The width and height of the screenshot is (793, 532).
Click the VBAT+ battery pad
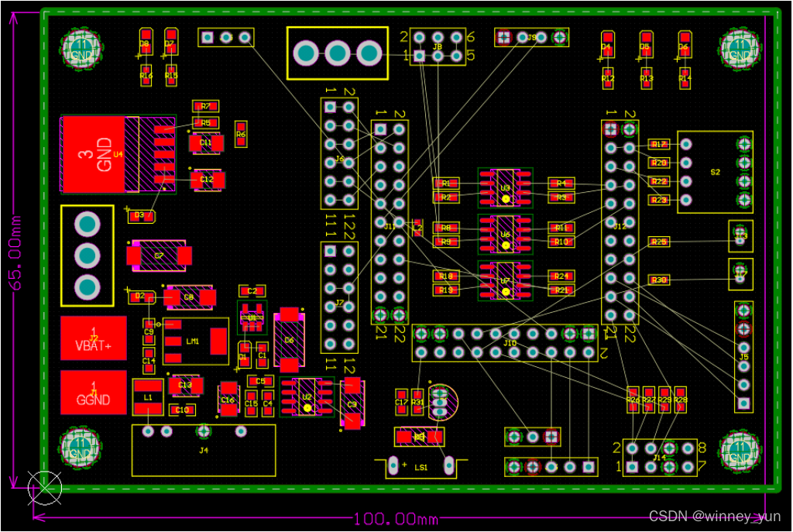[94, 338]
